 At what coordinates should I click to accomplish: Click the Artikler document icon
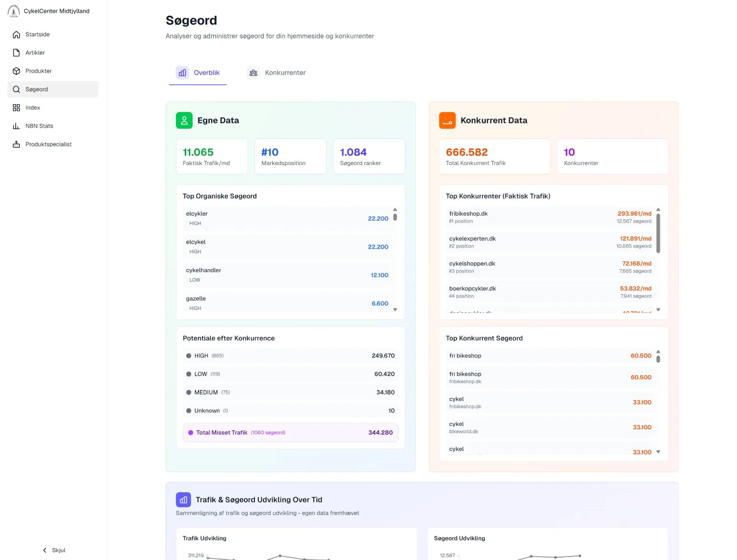pos(16,53)
